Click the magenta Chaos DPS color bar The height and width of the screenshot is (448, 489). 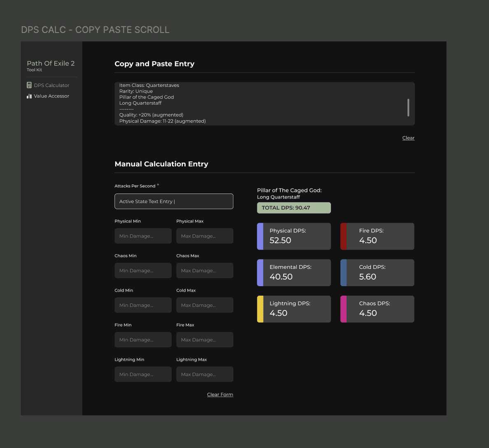click(343, 309)
